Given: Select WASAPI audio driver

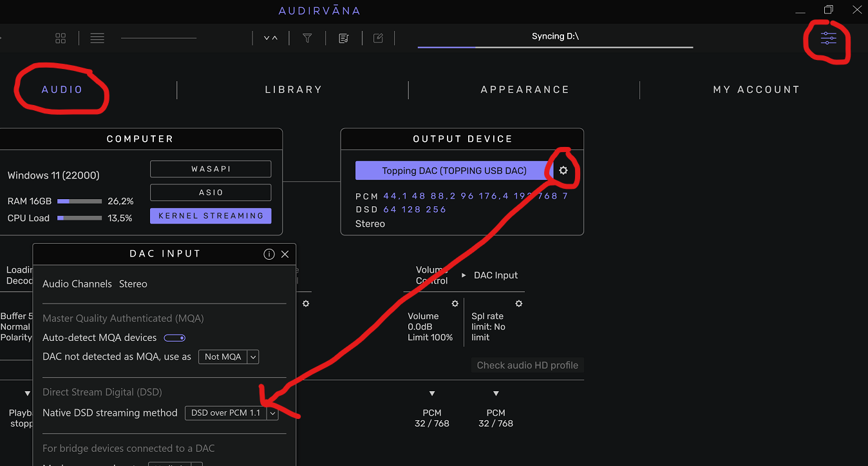Looking at the screenshot, I should 211,169.
